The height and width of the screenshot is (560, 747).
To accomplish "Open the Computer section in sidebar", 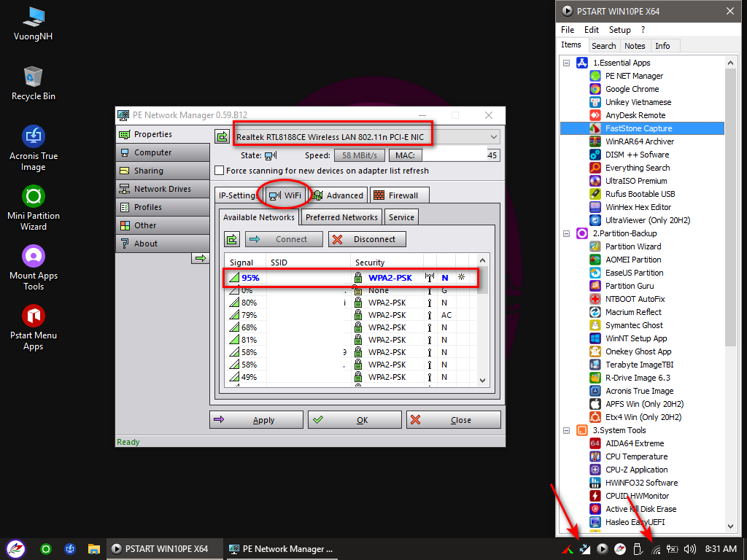I will pos(163,152).
